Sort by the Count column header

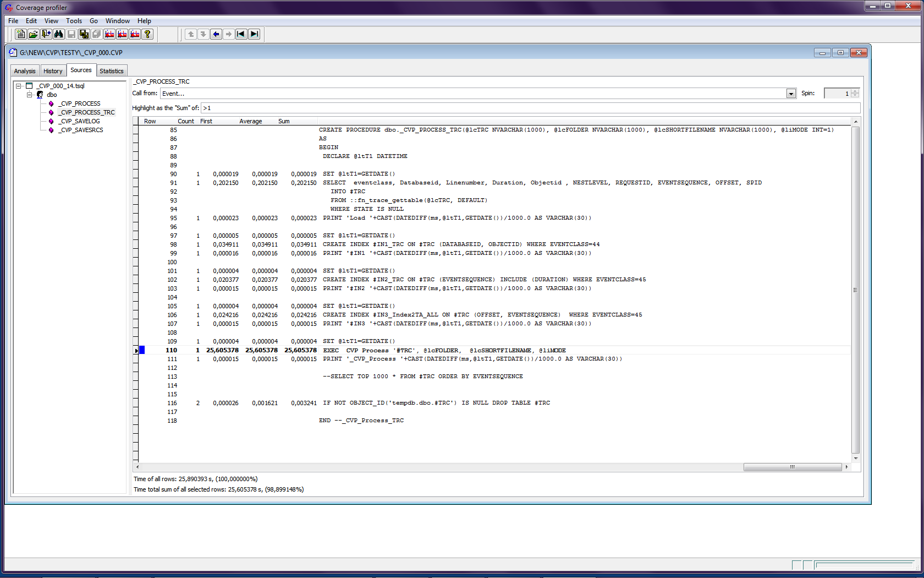186,121
